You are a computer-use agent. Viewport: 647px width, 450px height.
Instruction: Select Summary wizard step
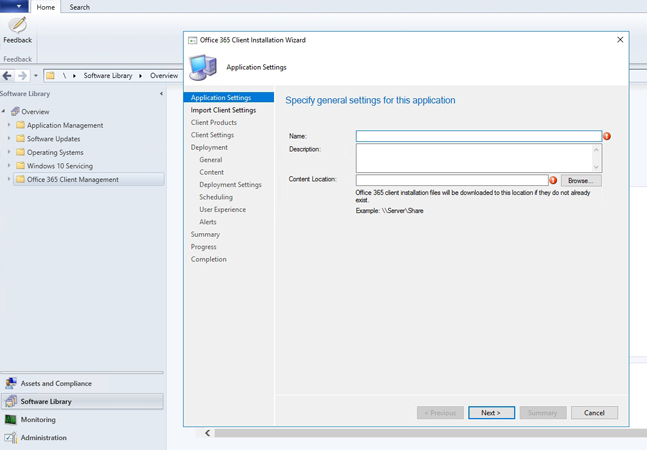coord(205,234)
